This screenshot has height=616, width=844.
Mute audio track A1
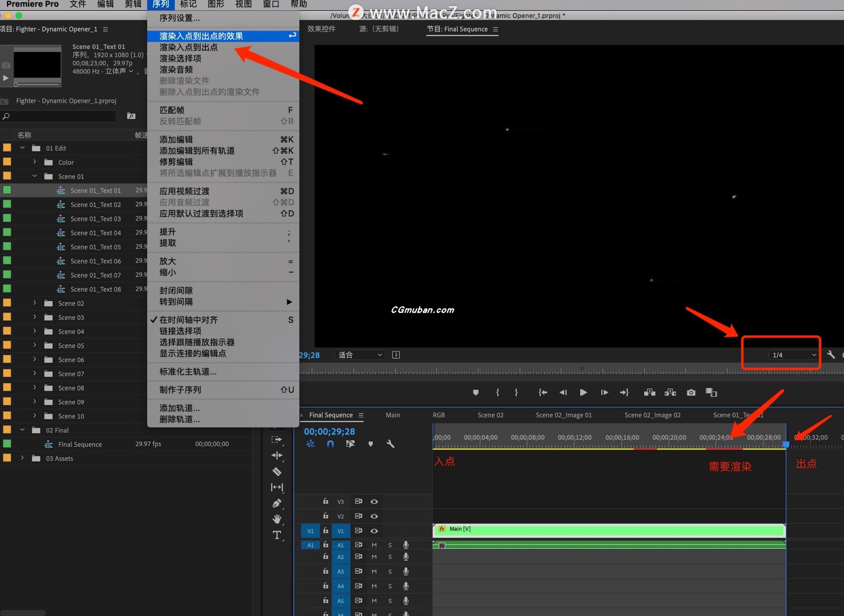[x=374, y=545]
